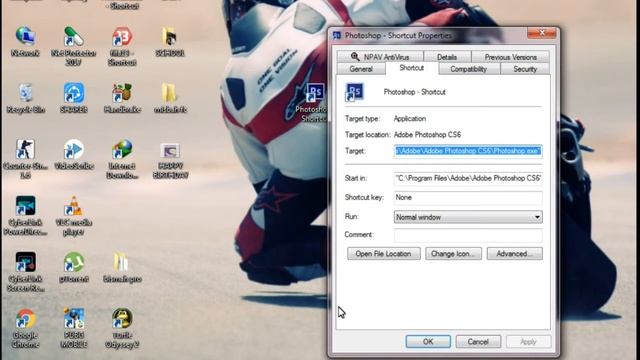Select the Google Chrome shortcut icon
The height and width of the screenshot is (360, 640).
click(25, 318)
